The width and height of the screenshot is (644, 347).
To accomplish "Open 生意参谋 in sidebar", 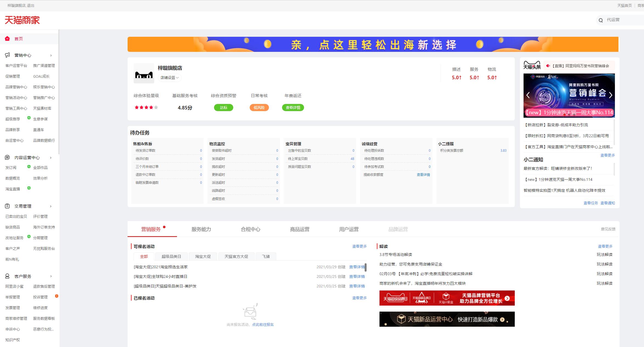I will [40, 119].
